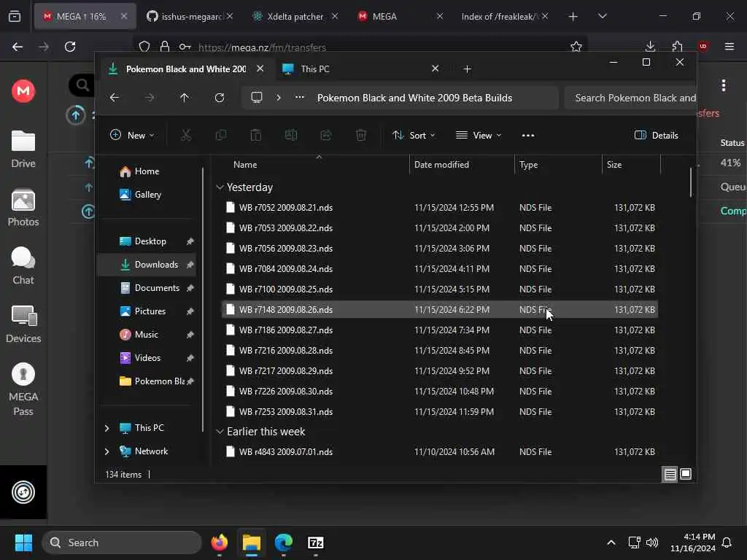Open the MEGA logo in the sidebar
Image resolution: width=747 pixels, height=560 pixels.
[x=23, y=90]
